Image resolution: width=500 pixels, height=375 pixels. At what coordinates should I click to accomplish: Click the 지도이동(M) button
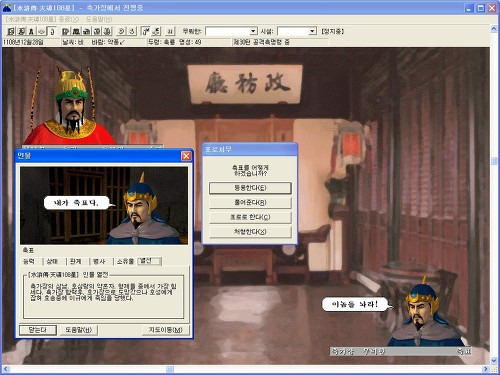pyautogui.click(x=165, y=330)
